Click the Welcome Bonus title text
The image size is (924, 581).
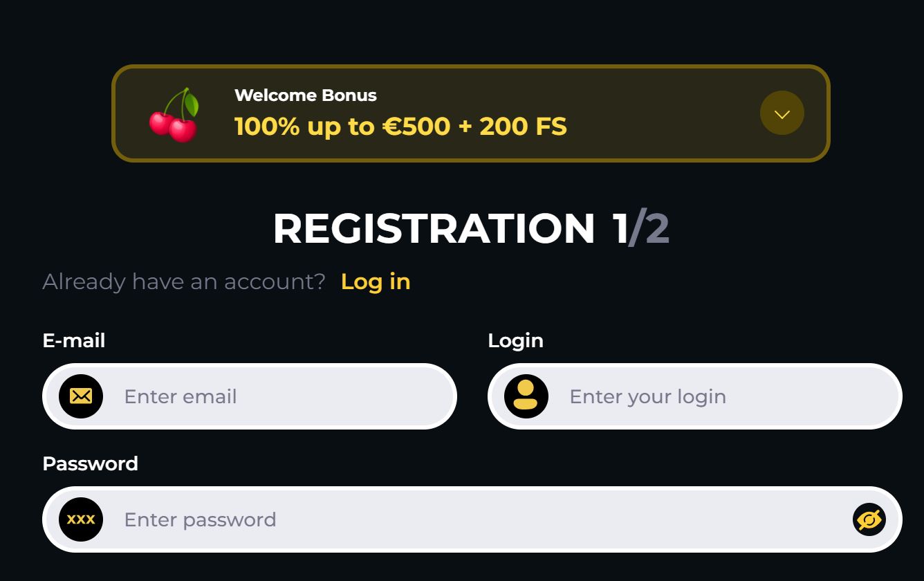pos(305,95)
